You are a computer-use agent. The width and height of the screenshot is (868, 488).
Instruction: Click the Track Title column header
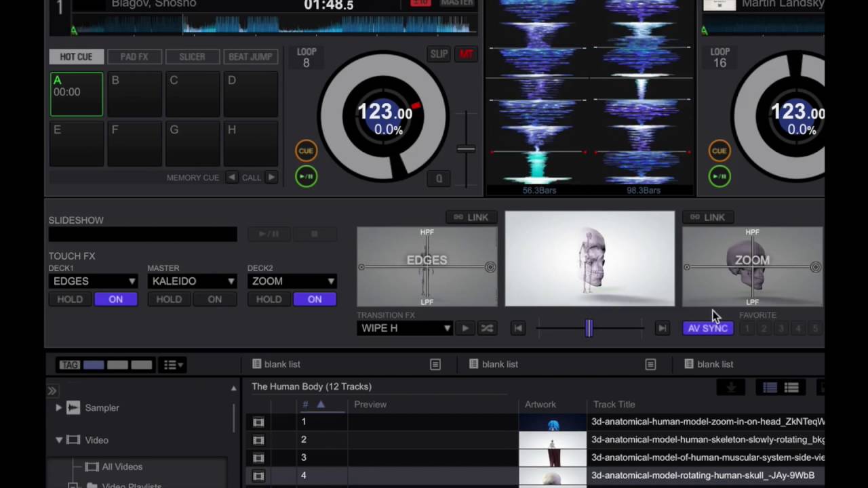pyautogui.click(x=614, y=404)
